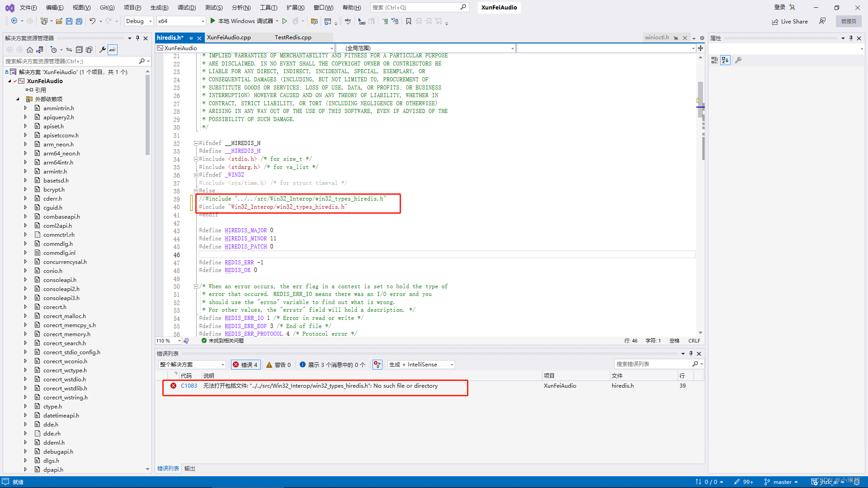The height and width of the screenshot is (488, 868).
Task: Click Home icon in Solution Explorer
Action: pyautogui.click(x=30, y=50)
